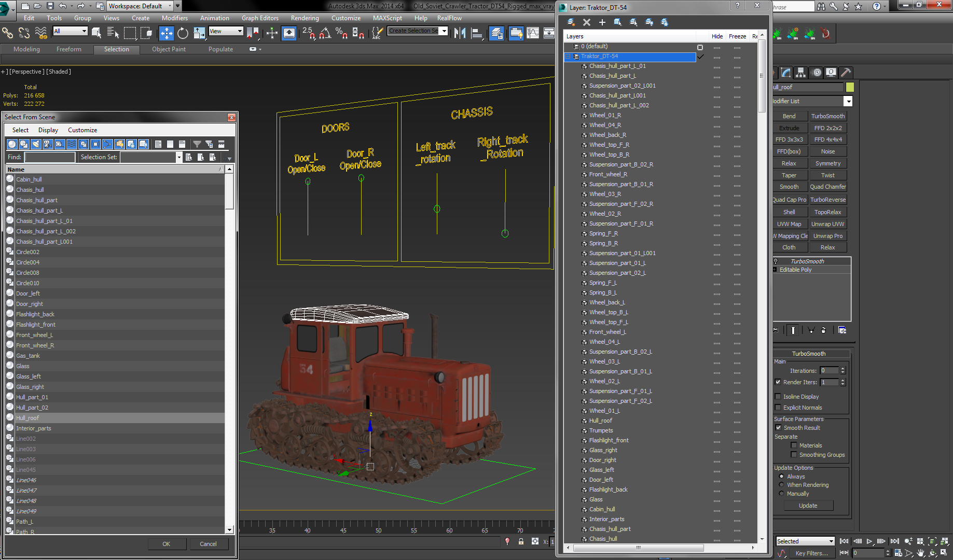
Task: Enable the Explicit Normals checkbox
Action: [778, 407]
